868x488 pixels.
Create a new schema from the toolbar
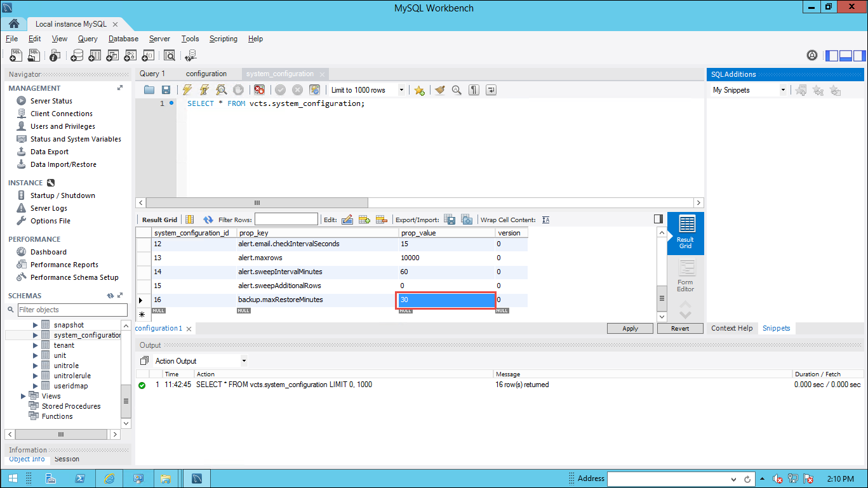coord(77,56)
